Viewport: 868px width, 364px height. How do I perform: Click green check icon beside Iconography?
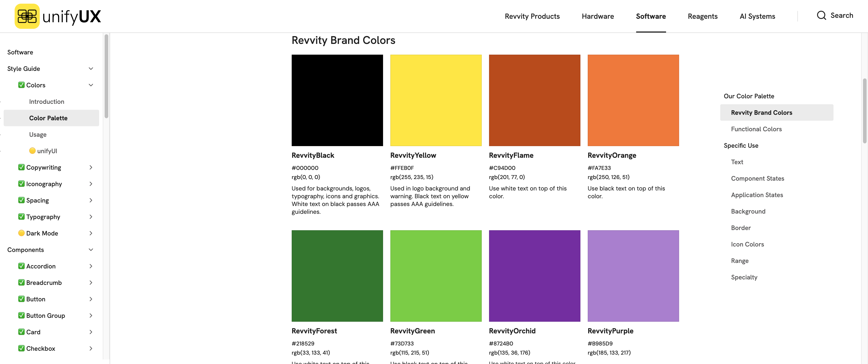[21, 184]
